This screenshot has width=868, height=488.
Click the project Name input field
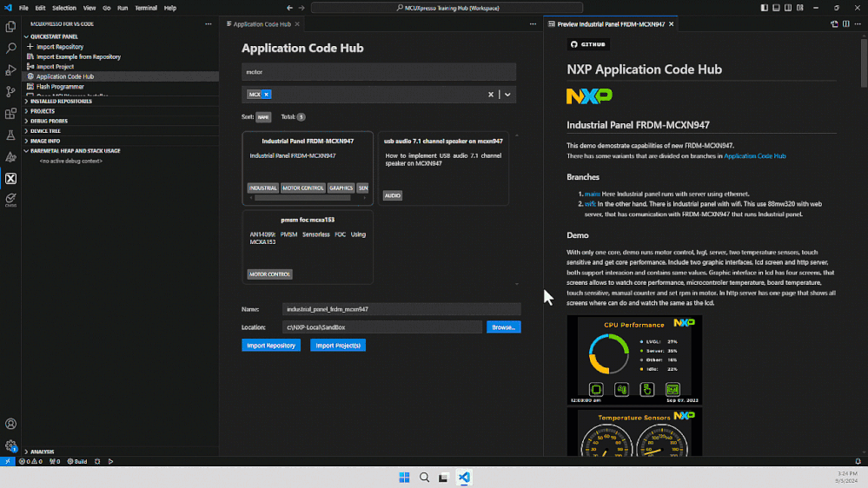click(401, 309)
